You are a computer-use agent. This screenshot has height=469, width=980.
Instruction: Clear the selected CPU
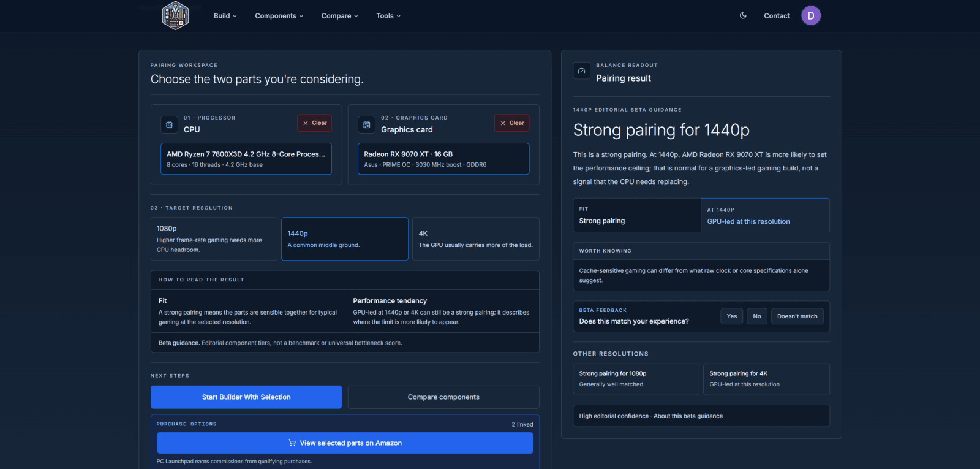click(x=315, y=123)
